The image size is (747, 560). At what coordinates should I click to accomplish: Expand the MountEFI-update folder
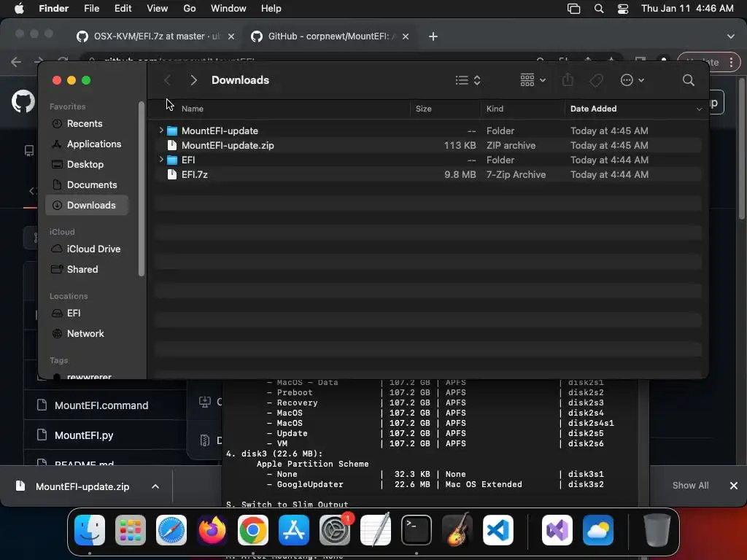161,131
